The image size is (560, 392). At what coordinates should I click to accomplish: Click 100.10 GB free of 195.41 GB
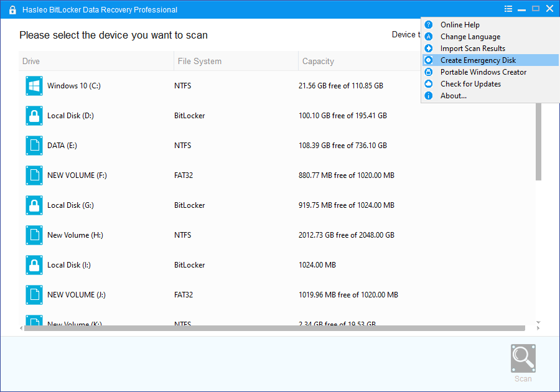pos(343,116)
